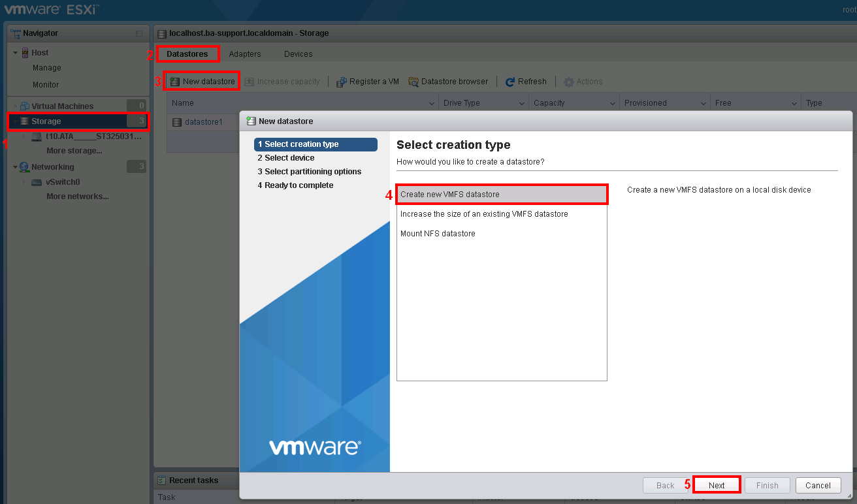Select Increase the size of existing VMFS datastore
857x504 pixels.
tap(484, 214)
